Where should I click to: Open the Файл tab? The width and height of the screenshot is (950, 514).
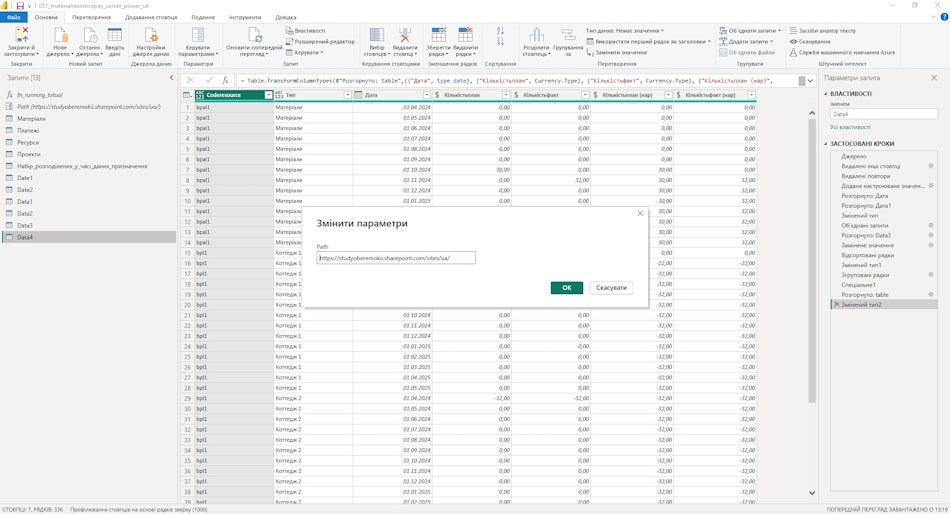click(13, 17)
